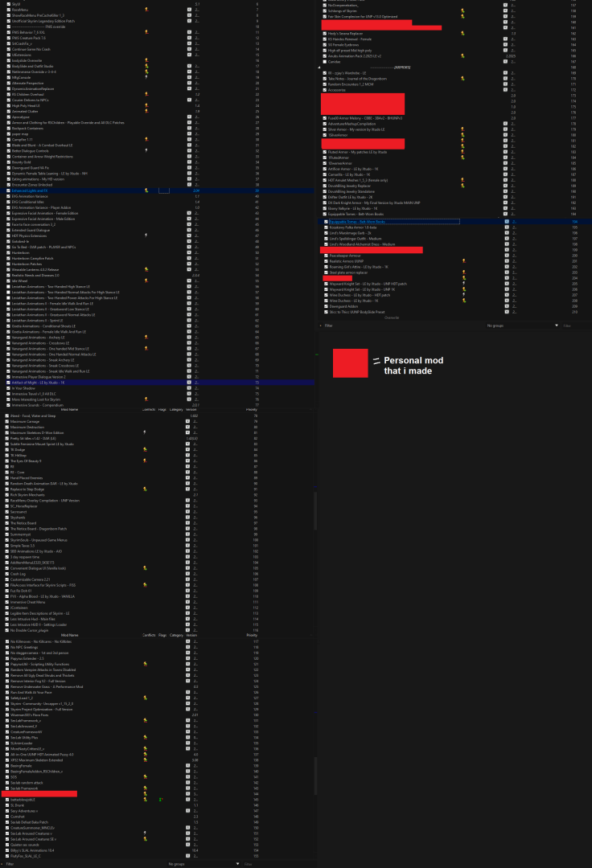Screen dimensions: 592x868
Task: Select The Notice Board - Dragonborn Patch row
Action: (x=158, y=529)
